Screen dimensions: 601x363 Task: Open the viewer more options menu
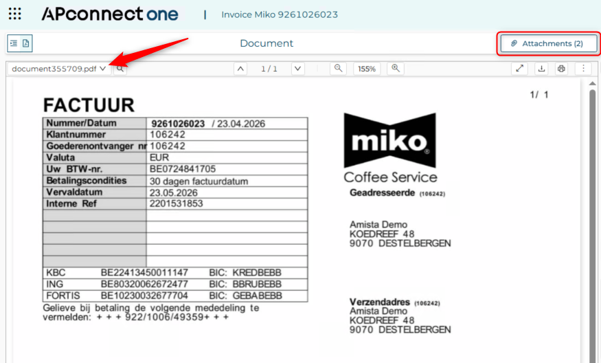(583, 69)
